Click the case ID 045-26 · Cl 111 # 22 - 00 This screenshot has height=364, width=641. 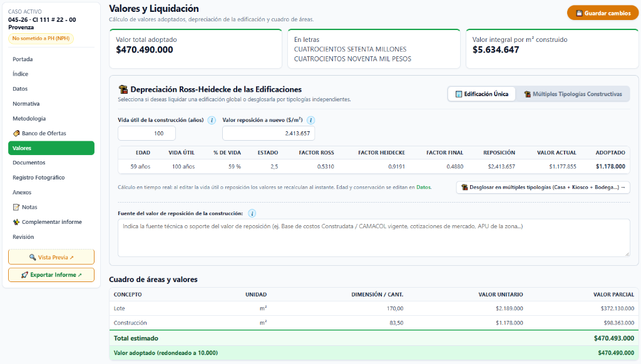tap(42, 19)
